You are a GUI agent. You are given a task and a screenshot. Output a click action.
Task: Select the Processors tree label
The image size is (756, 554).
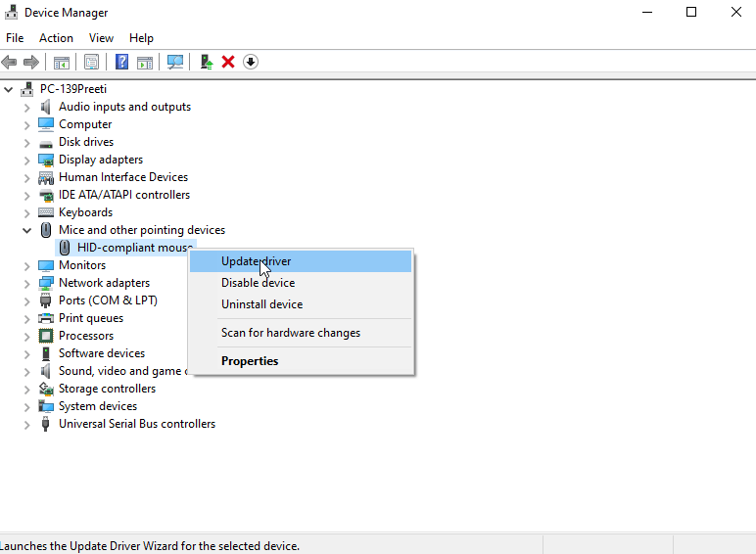(x=86, y=336)
